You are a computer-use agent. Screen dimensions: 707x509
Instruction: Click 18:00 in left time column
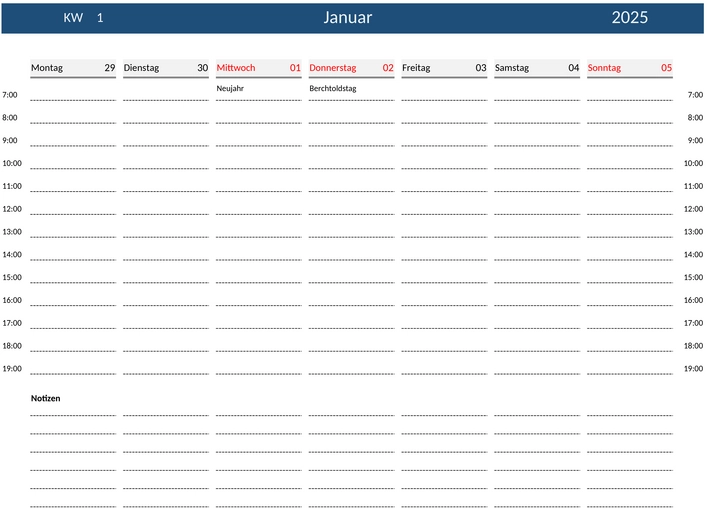tap(12, 346)
